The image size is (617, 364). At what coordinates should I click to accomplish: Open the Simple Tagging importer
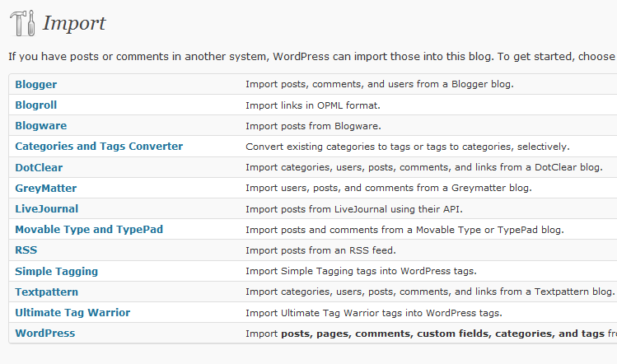pyautogui.click(x=56, y=271)
